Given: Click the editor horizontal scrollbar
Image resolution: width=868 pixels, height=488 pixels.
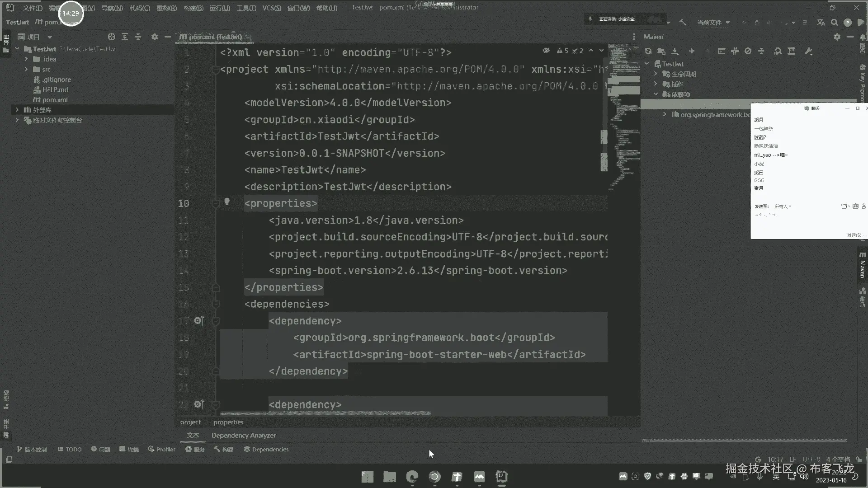Looking at the screenshot, I should tap(325, 413).
